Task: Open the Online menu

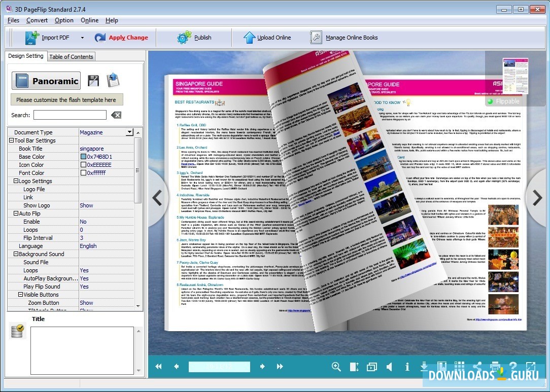Action: (89, 20)
